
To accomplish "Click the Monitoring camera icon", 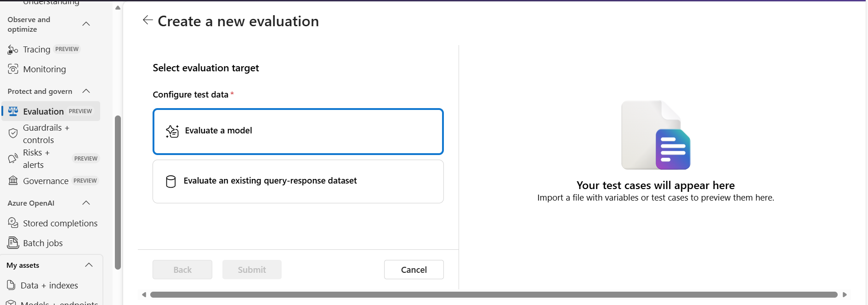I will pyautogui.click(x=13, y=69).
